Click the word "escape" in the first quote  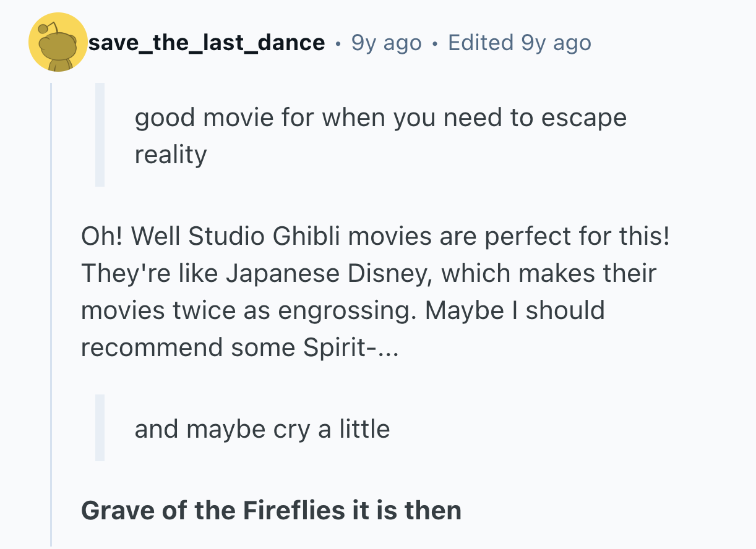[x=584, y=117]
